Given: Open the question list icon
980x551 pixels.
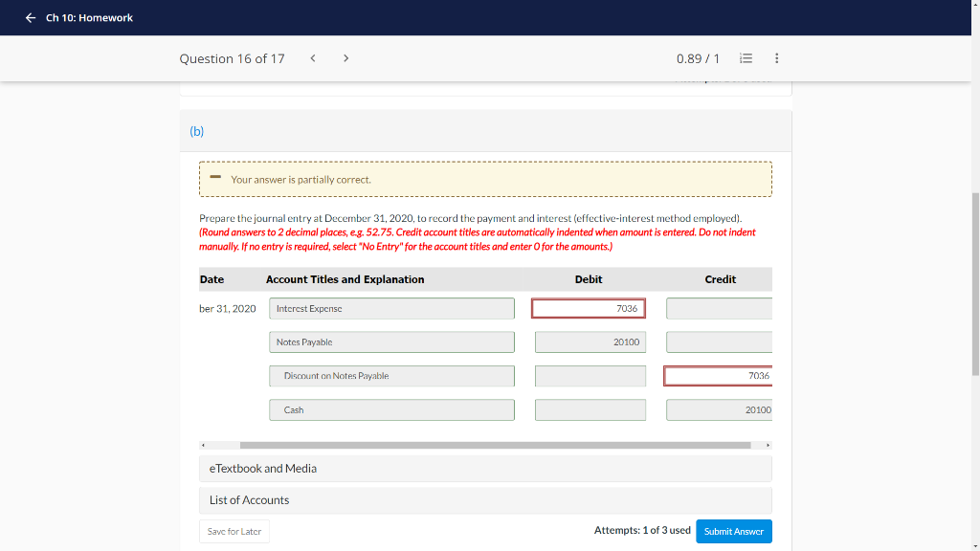Looking at the screenshot, I should pyautogui.click(x=746, y=58).
